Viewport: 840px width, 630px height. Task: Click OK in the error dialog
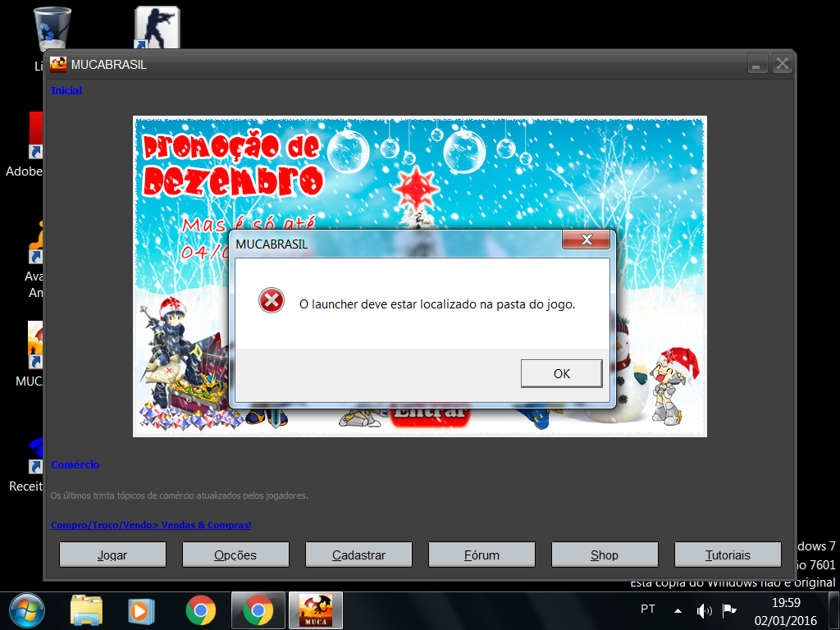tap(561, 373)
